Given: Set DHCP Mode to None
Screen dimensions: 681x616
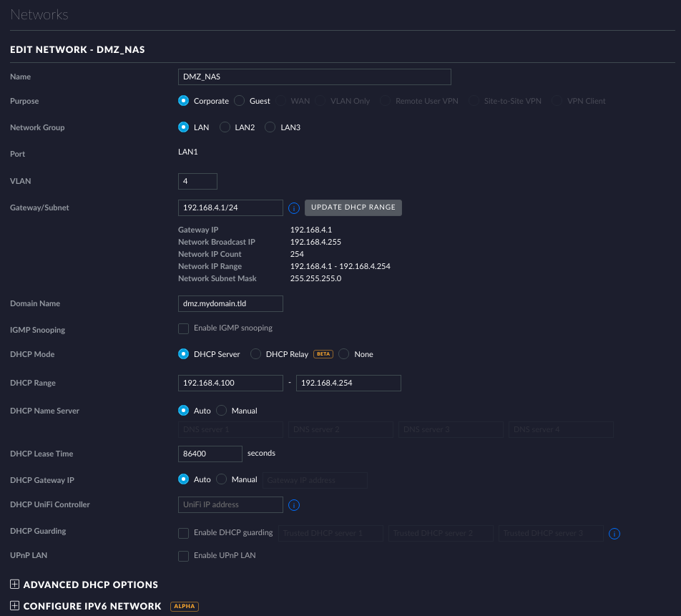Looking at the screenshot, I should (344, 354).
